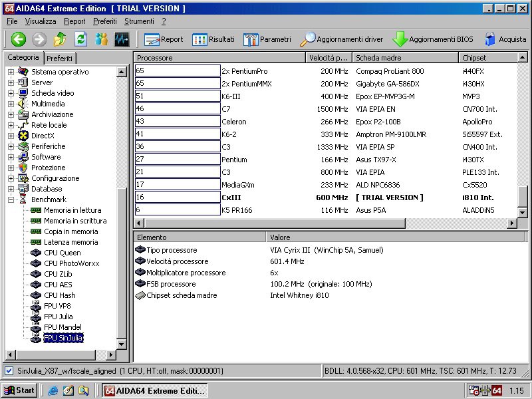This screenshot has height=399, width=532.
Task: Click the green back arrow toolbar icon
Action: pyautogui.click(x=18, y=39)
